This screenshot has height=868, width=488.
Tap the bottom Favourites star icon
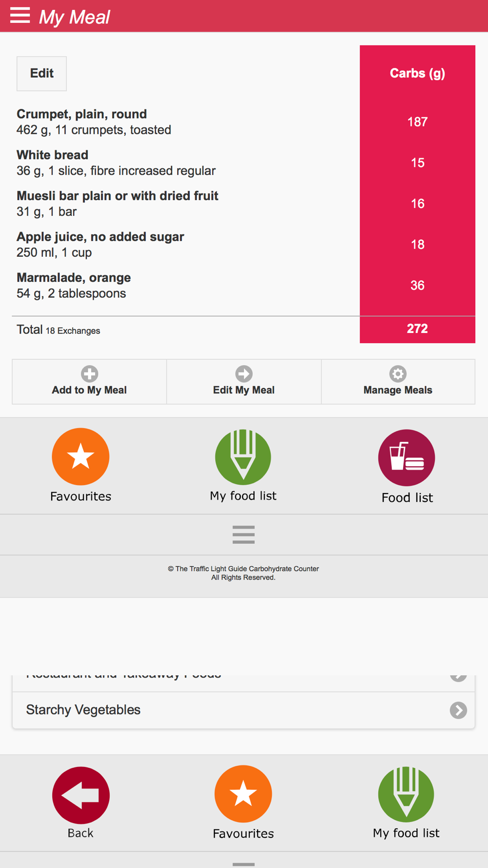pyautogui.click(x=243, y=794)
